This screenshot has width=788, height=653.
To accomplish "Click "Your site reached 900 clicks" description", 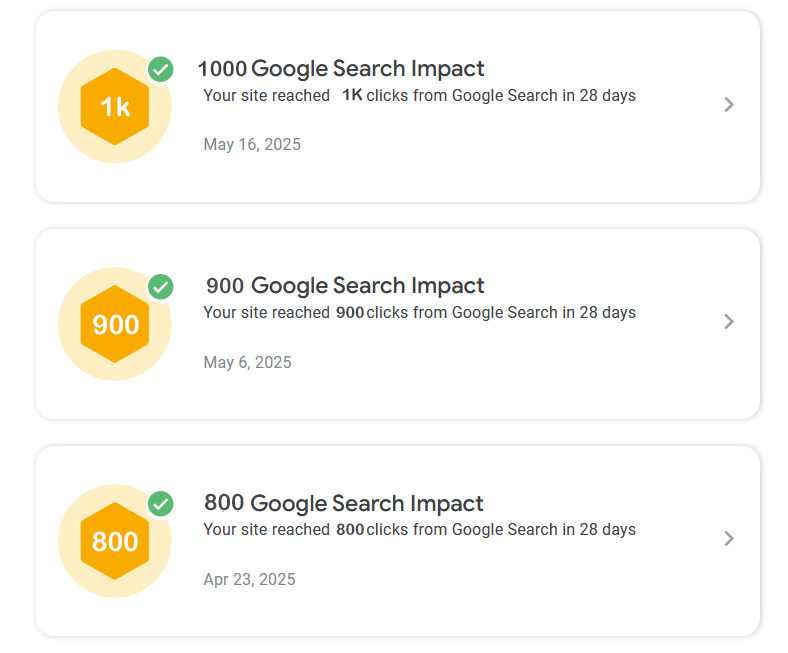I will (x=419, y=313).
